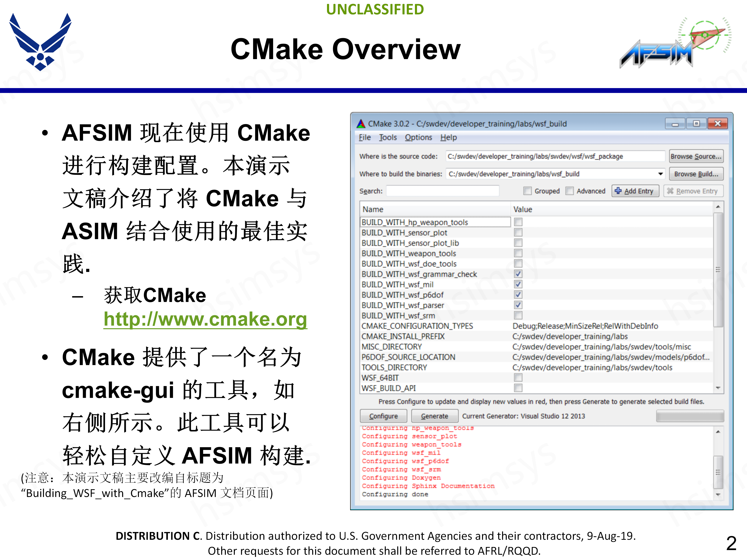747x560 pixels.
Task: Click the minimize icon on the CMake window
Action: (x=675, y=123)
